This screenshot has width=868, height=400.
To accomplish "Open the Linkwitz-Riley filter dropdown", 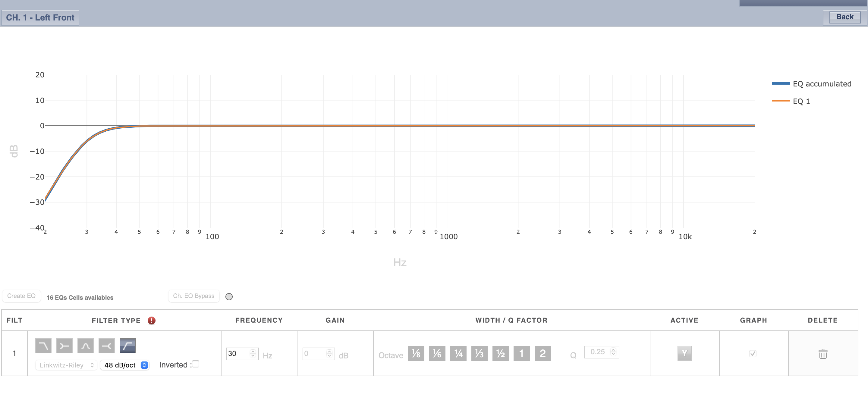I will (x=66, y=365).
